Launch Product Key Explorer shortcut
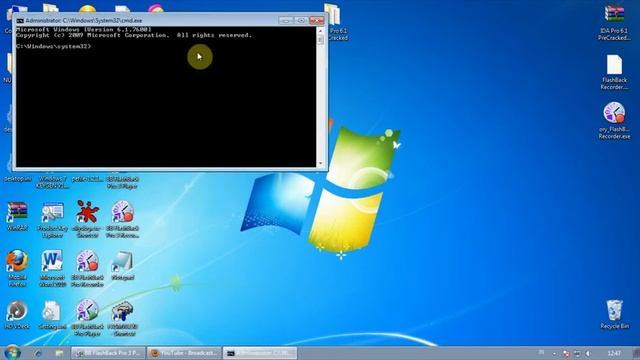Viewport: 640px width, 360px height. [52, 220]
